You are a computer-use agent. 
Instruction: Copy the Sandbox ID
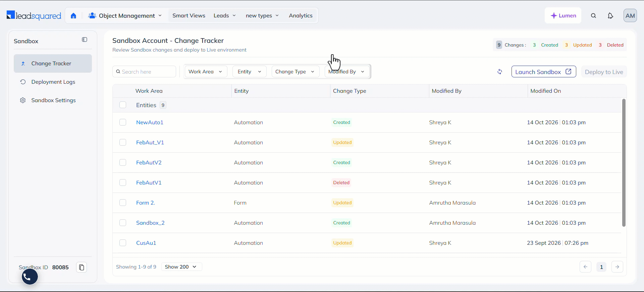click(x=82, y=267)
